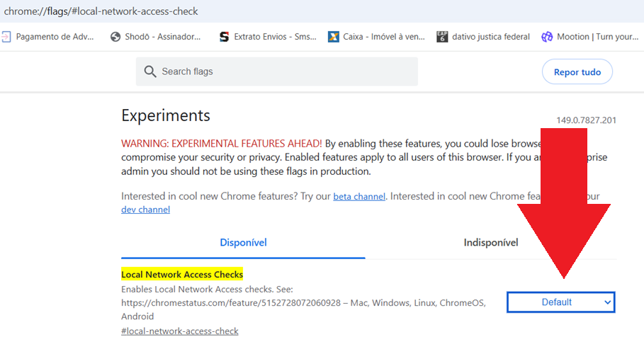Focus the Search flags input field
The image size is (644, 349).
[277, 71]
